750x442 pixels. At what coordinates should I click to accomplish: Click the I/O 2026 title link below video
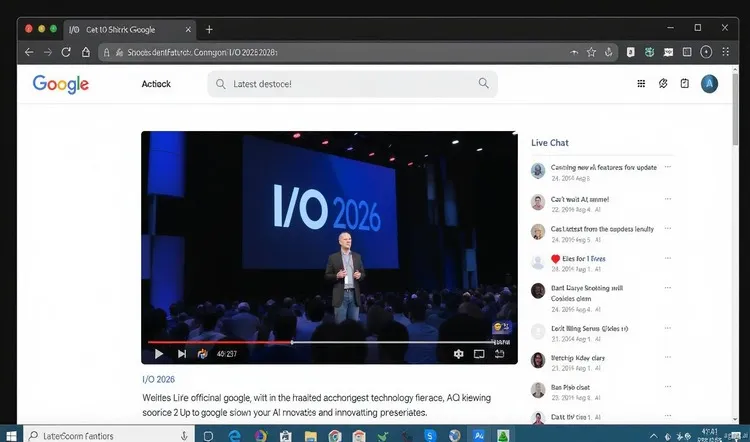[158, 379]
